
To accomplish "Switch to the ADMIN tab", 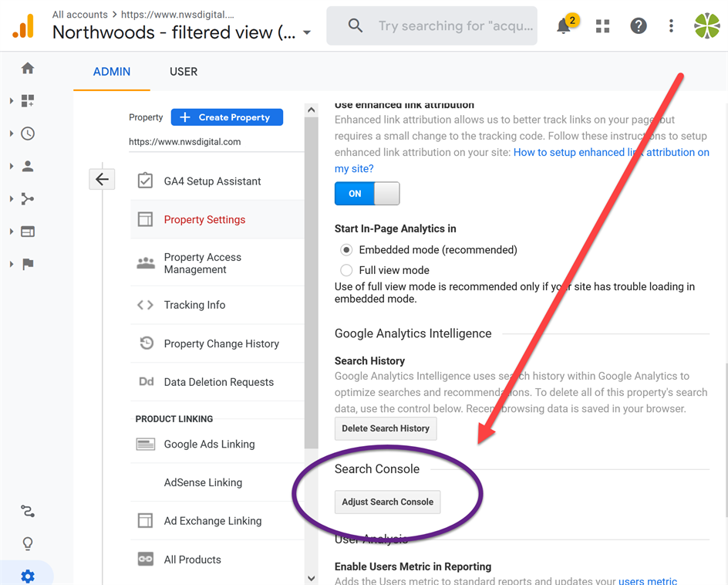I will [x=111, y=72].
